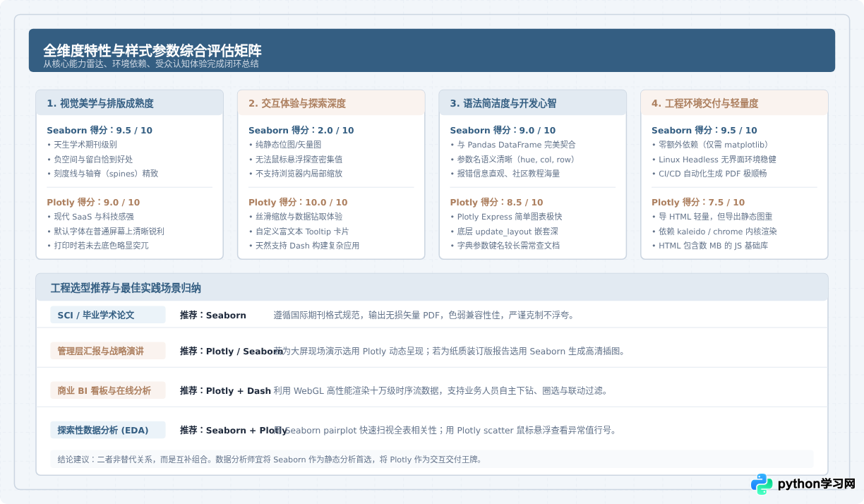The image size is (864, 504).
Task: Click the recommendation "推荐：Plotly + Dash"
Action: coord(225,390)
